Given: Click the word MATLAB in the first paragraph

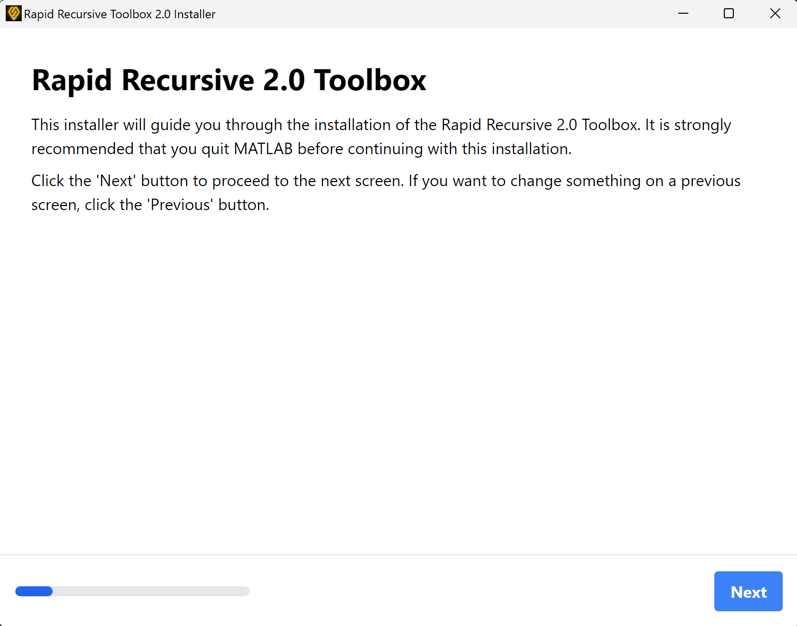Looking at the screenshot, I should pyautogui.click(x=263, y=149).
